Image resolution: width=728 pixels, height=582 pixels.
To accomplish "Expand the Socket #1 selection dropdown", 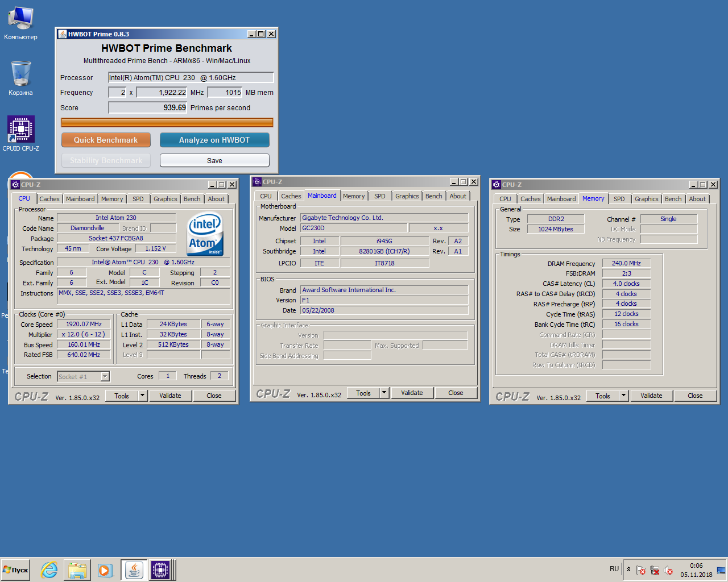I will coord(105,376).
